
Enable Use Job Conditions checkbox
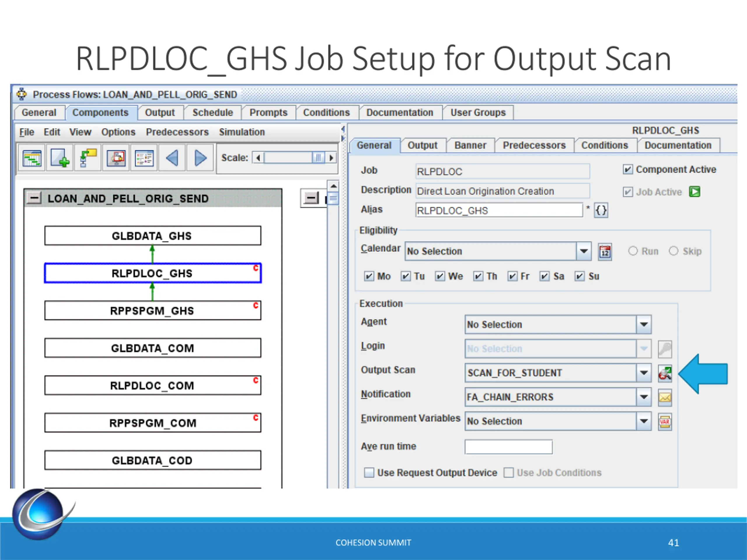509,473
